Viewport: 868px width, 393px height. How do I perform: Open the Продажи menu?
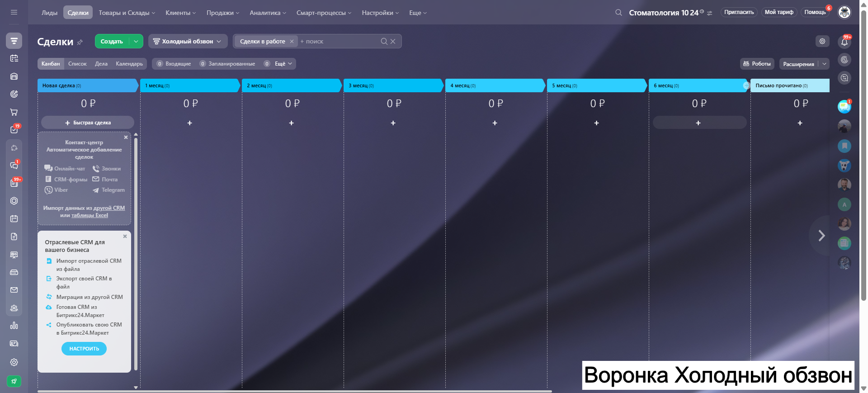point(223,13)
